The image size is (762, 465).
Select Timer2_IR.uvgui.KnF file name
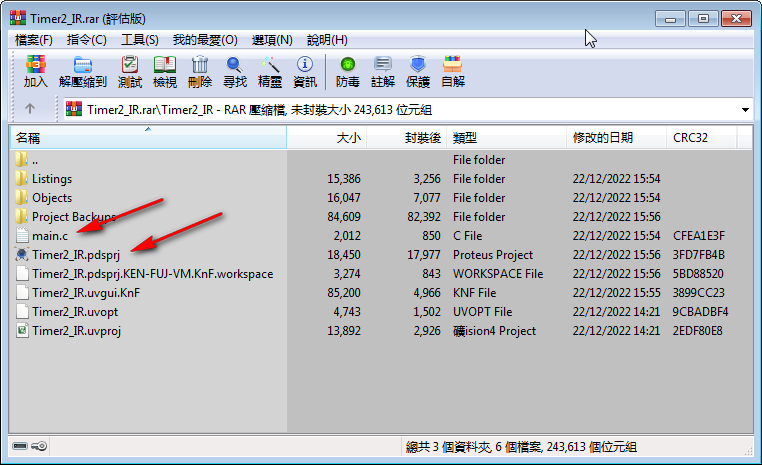(x=86, y=293)
